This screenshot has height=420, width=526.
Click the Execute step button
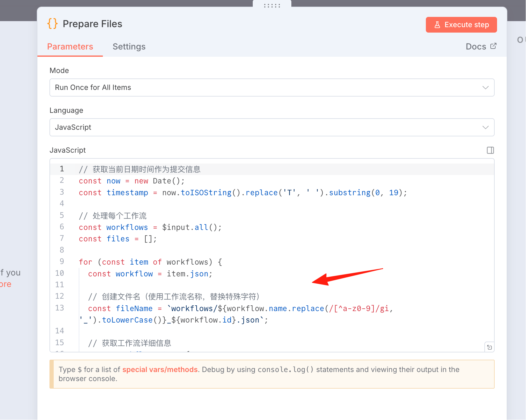click(461, 25)
